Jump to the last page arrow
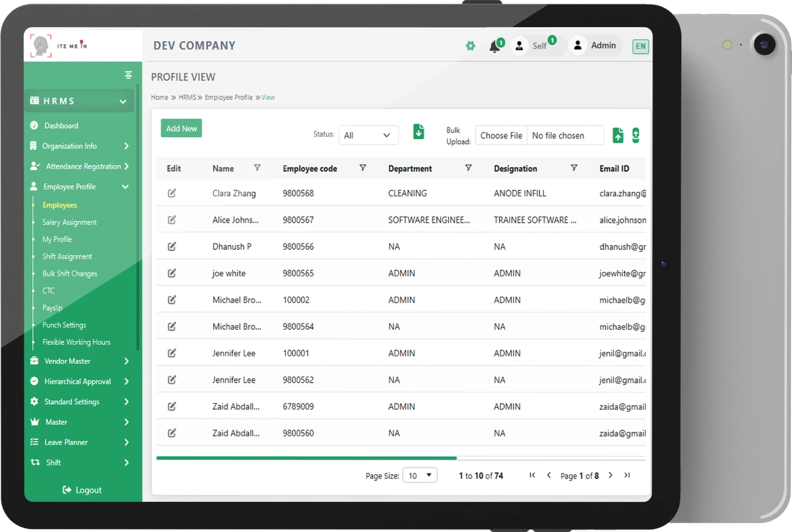Image resolution: width=792 pixels, height=532 pixels. 627,475
